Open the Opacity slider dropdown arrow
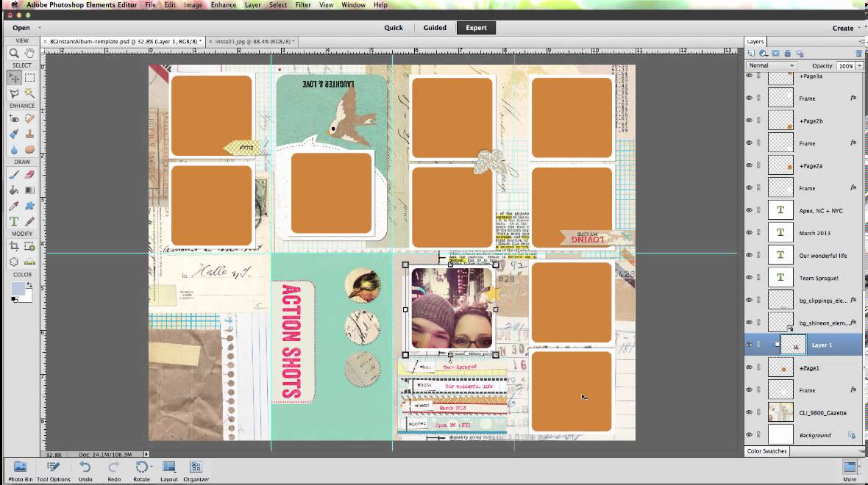Screen dimensions: 868x485 pyautogui.click(x=859, y=66)
